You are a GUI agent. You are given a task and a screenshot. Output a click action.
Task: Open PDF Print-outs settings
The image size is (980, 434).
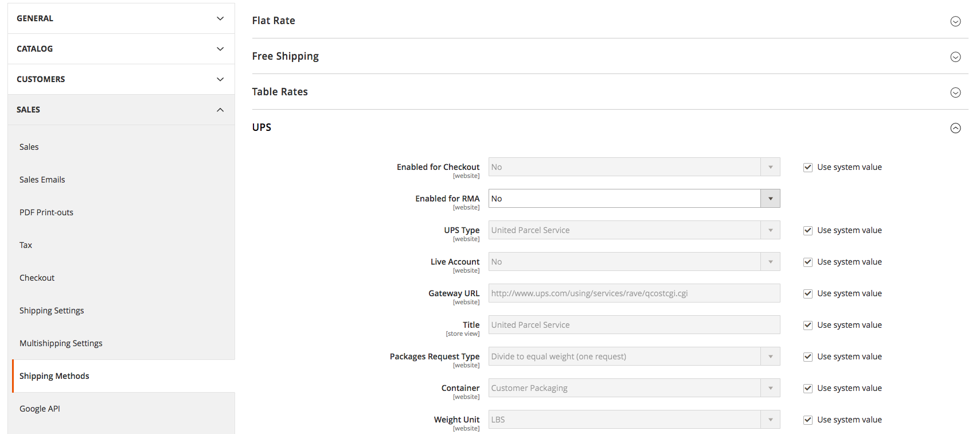(x=46, y=212)
